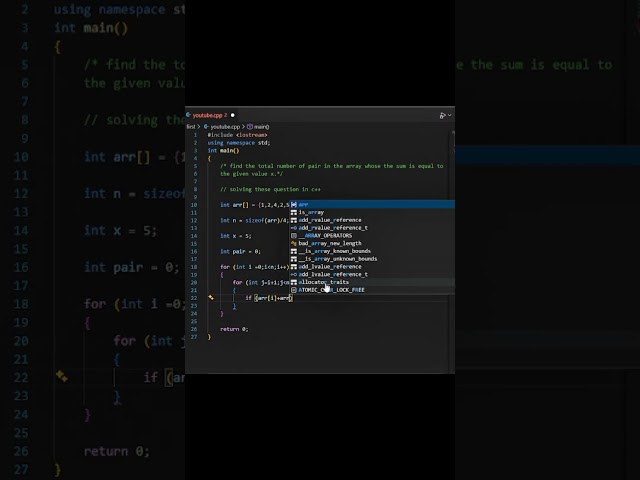This screenshot has height=480, width=640.
Task: Click the struct icon beside 'allocator_traits'
Action: pos(294,282)
